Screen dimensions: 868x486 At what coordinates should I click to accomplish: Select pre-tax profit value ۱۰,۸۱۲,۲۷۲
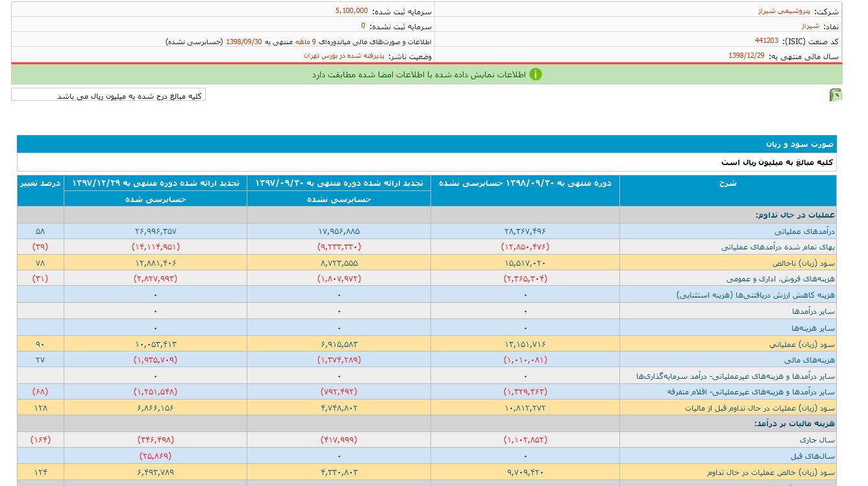click(525, 408)
